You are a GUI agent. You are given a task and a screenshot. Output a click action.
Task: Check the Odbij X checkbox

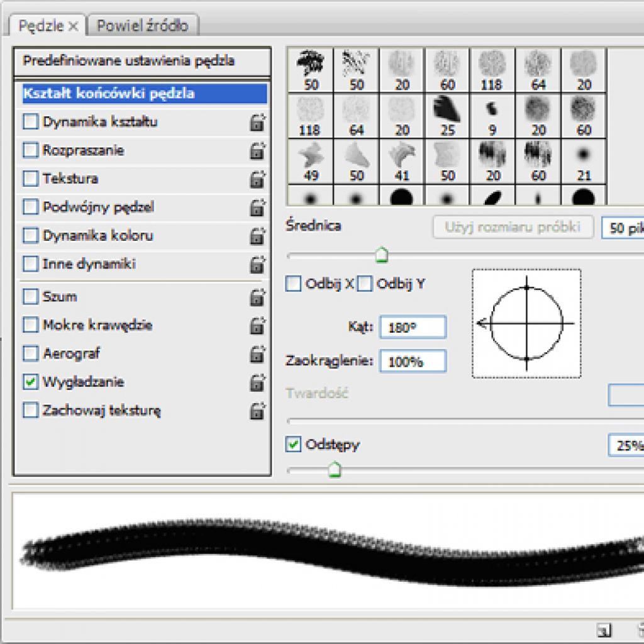click(x=293, y=284)
